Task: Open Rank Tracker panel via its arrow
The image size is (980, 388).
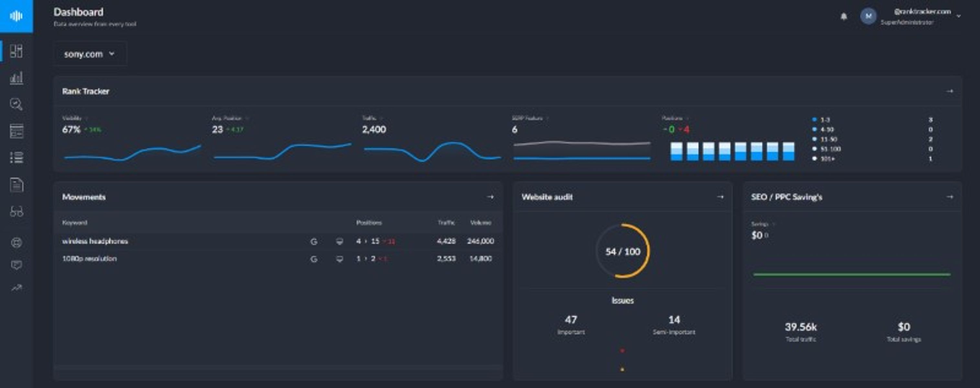Action: (x=950, y=91)
